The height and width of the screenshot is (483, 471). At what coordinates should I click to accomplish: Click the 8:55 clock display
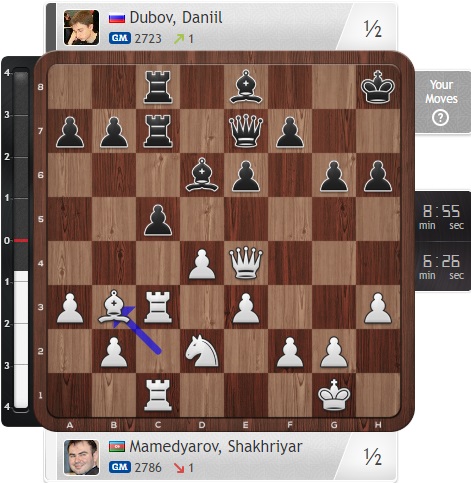click(442, 216)
